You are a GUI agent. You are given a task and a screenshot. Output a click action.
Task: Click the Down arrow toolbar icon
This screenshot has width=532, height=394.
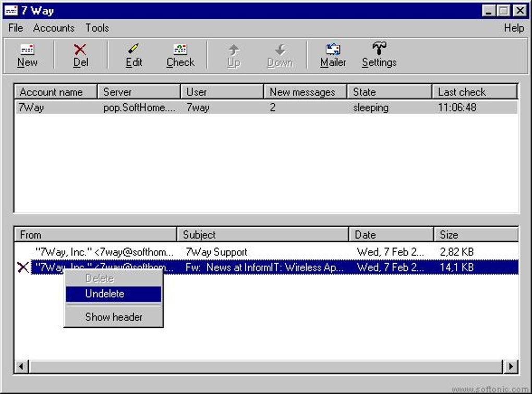pyautogui.click(x=280, y=50)
